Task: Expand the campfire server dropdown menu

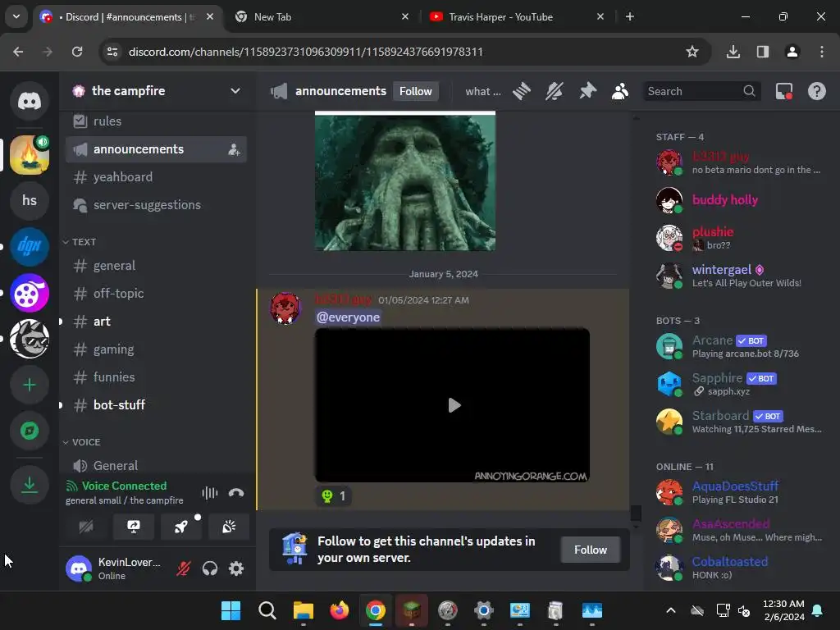Action: click(x=235, y=90)
